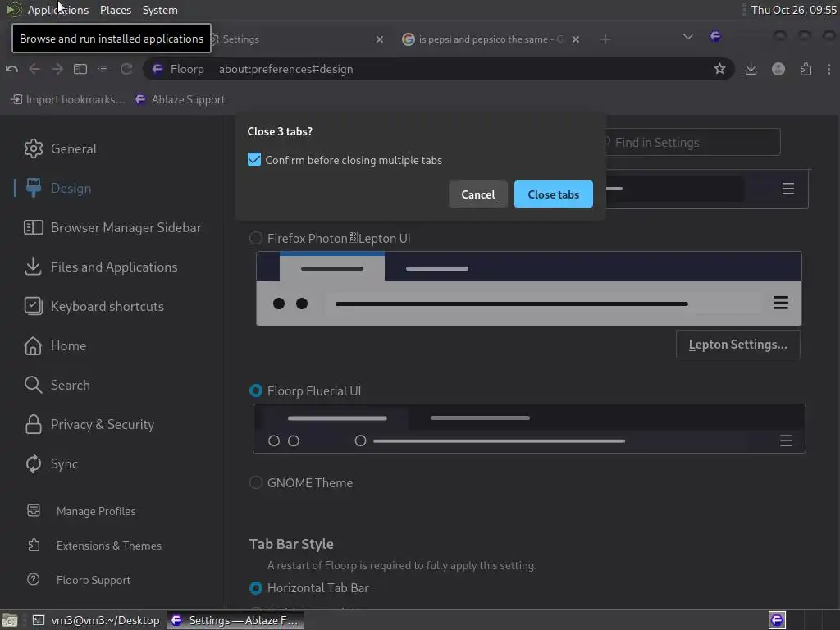Go back with the back arrow

(x=34, y=69)
